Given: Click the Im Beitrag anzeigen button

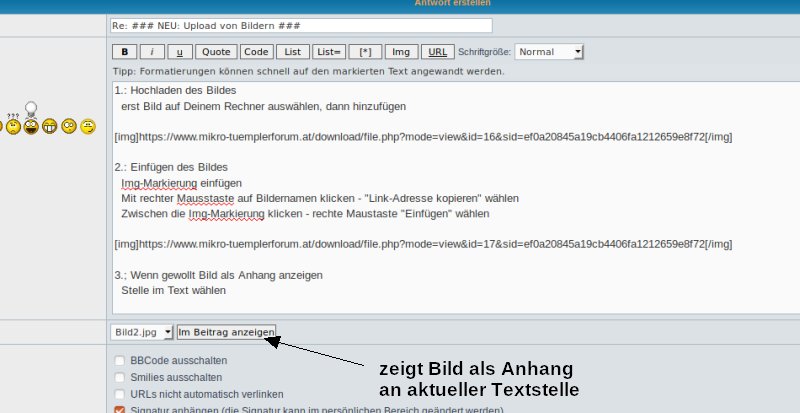Looking at the screenshot, I should (219, 332).
